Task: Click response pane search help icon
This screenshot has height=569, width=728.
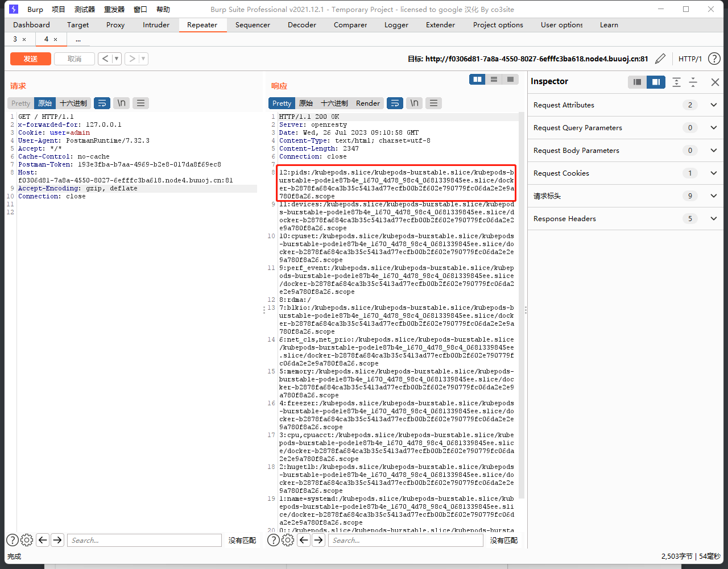Action: pyautogui.click(x=273, y=540)
